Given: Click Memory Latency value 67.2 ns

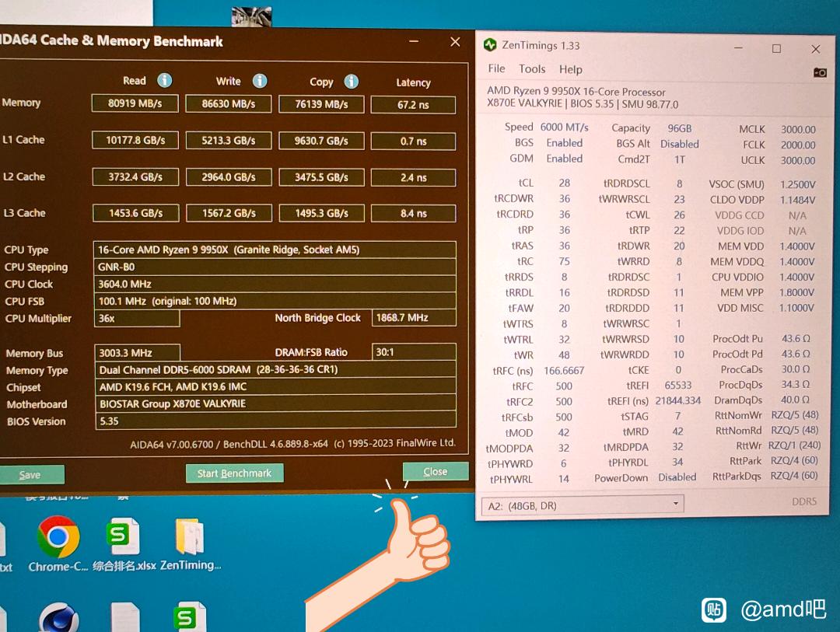Looking at the screenshot, I should [x=413, y=105].
